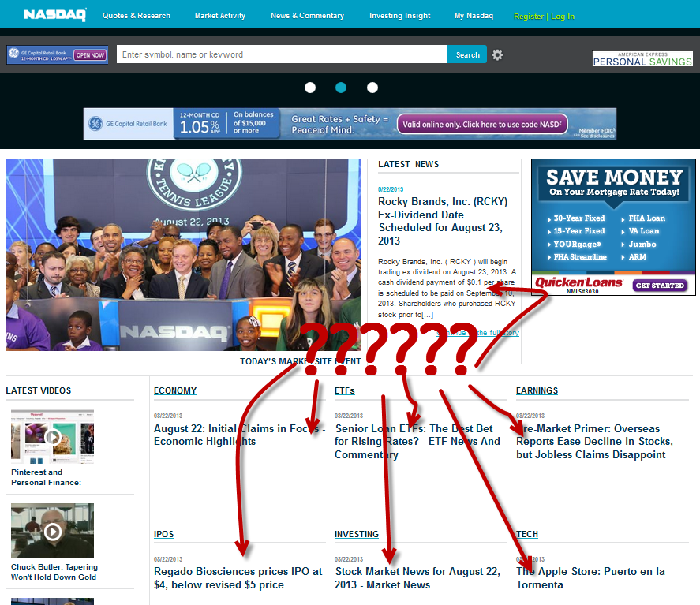Click Chuck Butler Tapering Won't Hold Down Gold title
This screenshot has height=605, width=700.
[54, 572]
